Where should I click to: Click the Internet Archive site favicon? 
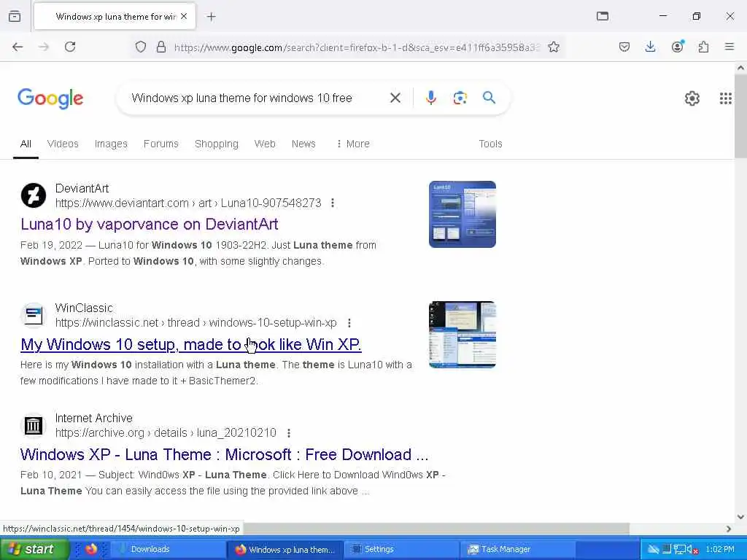click(34, 425)
